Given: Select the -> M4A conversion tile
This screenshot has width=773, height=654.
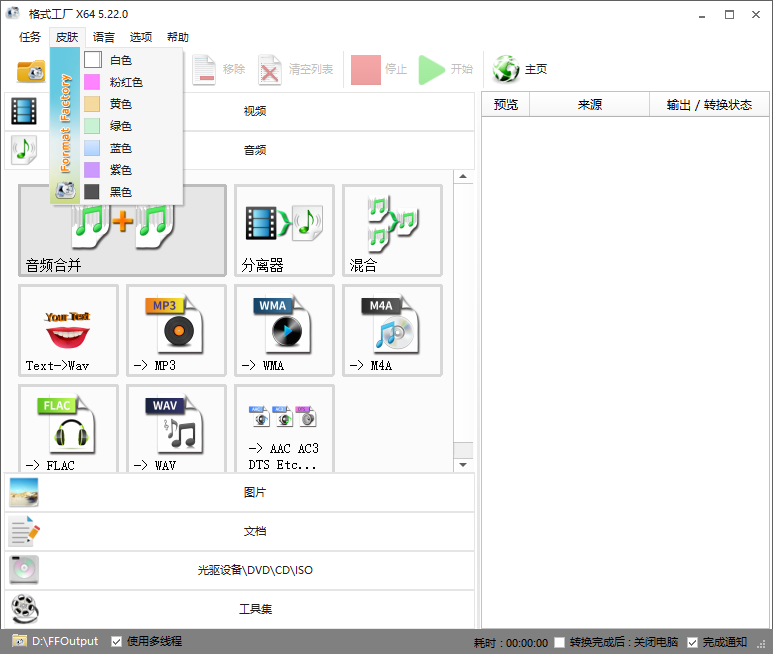Looking at the screenshot, I should point(392,330).
